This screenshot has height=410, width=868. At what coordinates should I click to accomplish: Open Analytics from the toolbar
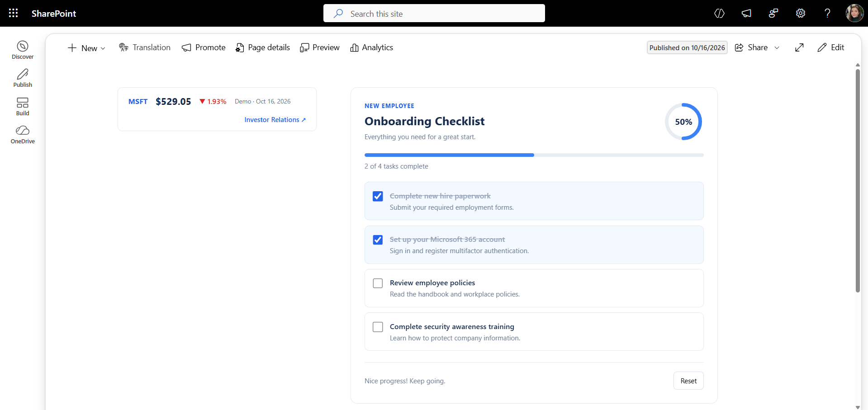coord(372,47)
